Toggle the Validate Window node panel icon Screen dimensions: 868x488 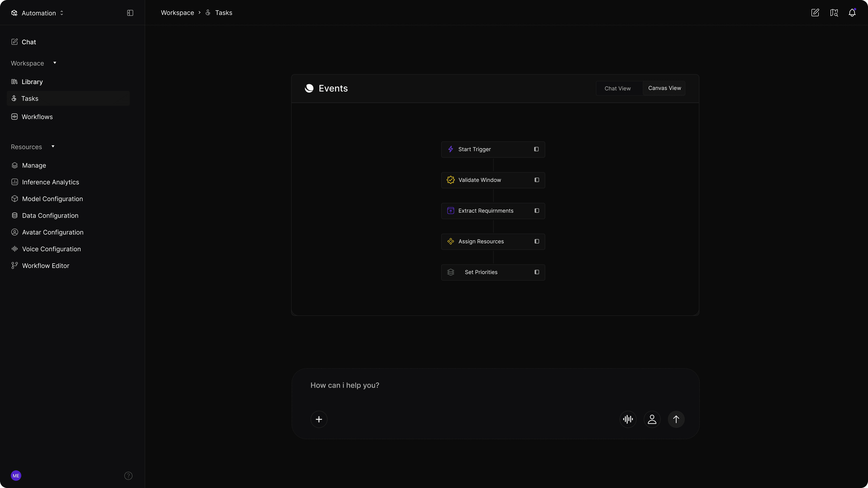coord(537,180)
